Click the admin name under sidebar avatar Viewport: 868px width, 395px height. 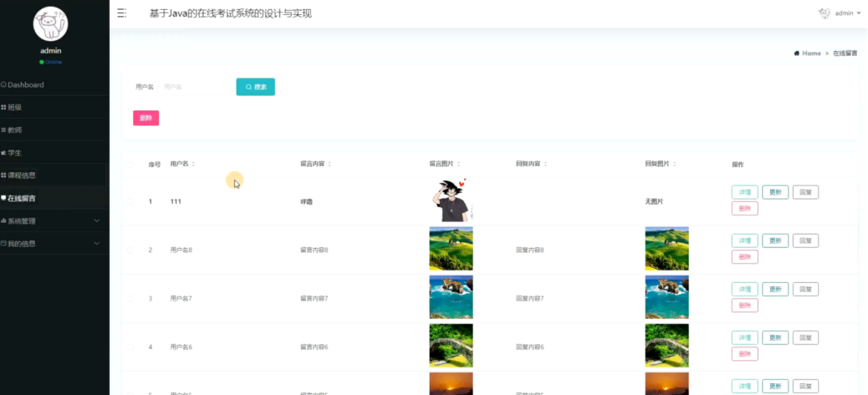pos(50,51)
